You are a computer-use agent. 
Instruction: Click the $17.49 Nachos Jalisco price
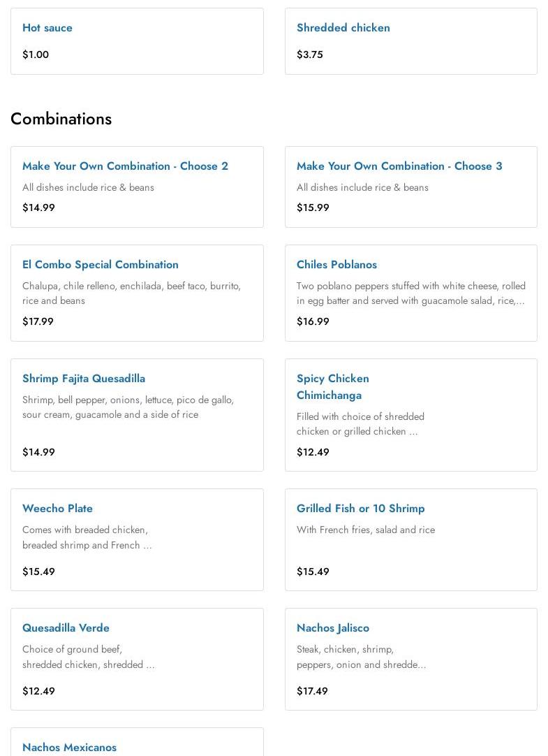tap(312, 691)
